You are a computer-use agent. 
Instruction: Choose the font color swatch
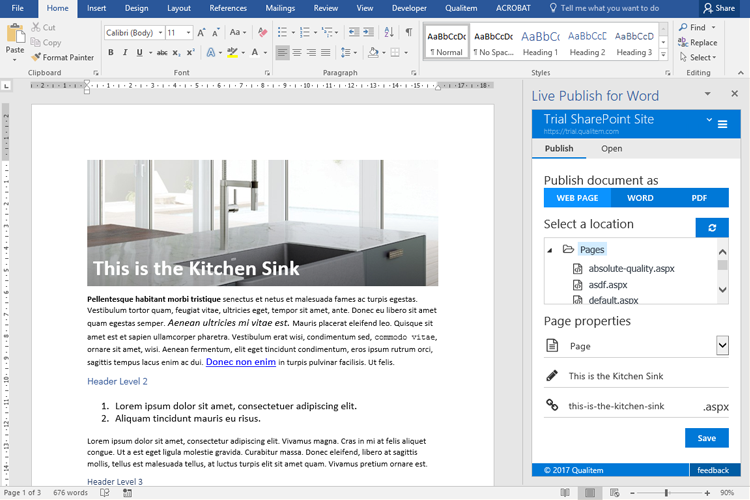click(255, 53)
